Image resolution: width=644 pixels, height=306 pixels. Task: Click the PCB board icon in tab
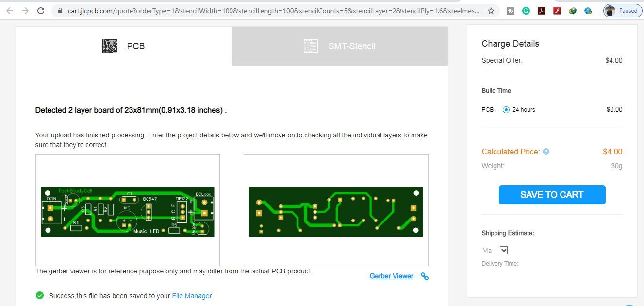[x=110, y=46]
